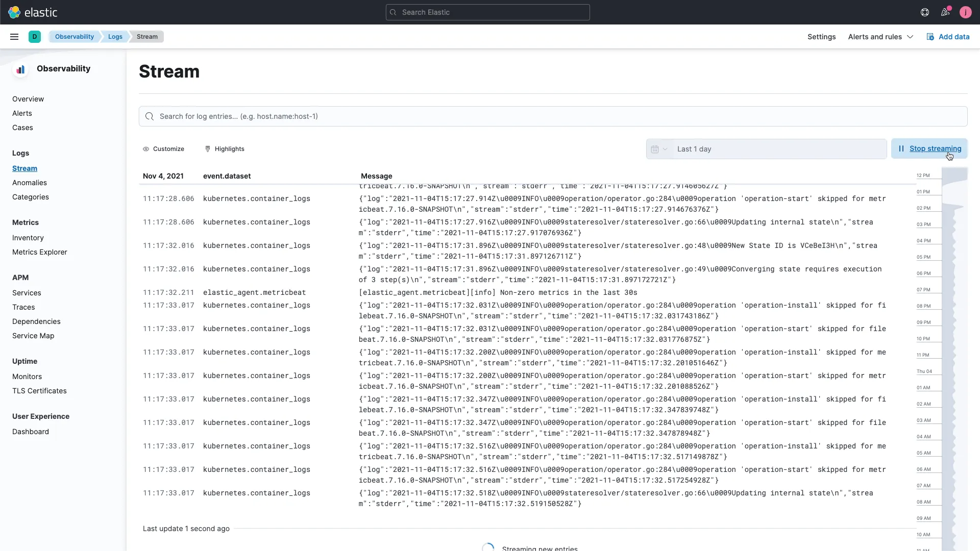
Task: Expand the Alerts and rules dropdown
Action: [x=880, y=36]
